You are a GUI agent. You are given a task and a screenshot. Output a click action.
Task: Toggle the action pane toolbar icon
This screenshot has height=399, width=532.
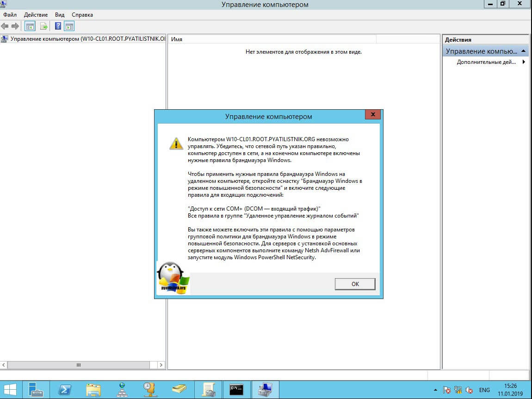(69, 26)
